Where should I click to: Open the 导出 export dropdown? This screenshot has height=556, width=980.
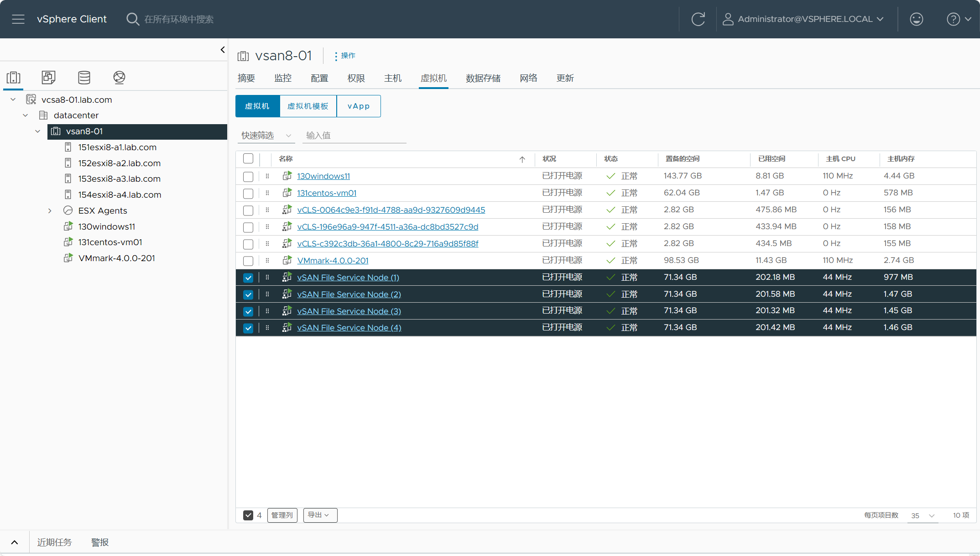tap(320, 515)
